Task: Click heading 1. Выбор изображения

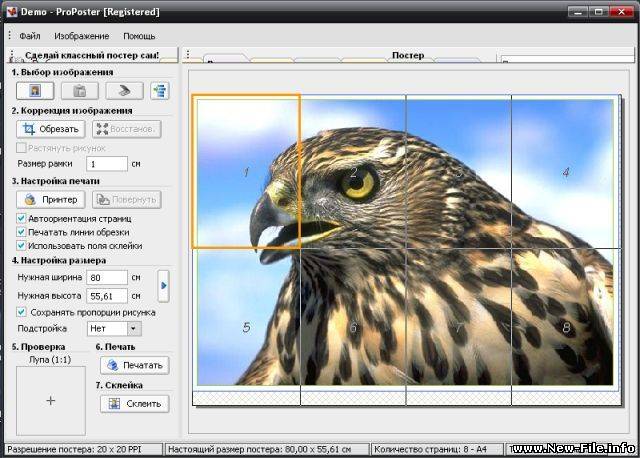Action: 62,72
